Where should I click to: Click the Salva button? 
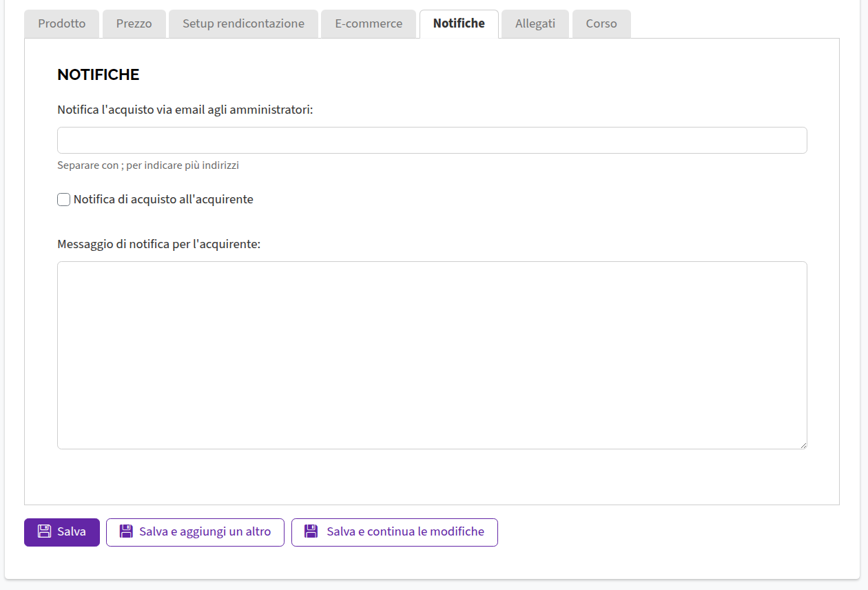[x=62, y=532]
